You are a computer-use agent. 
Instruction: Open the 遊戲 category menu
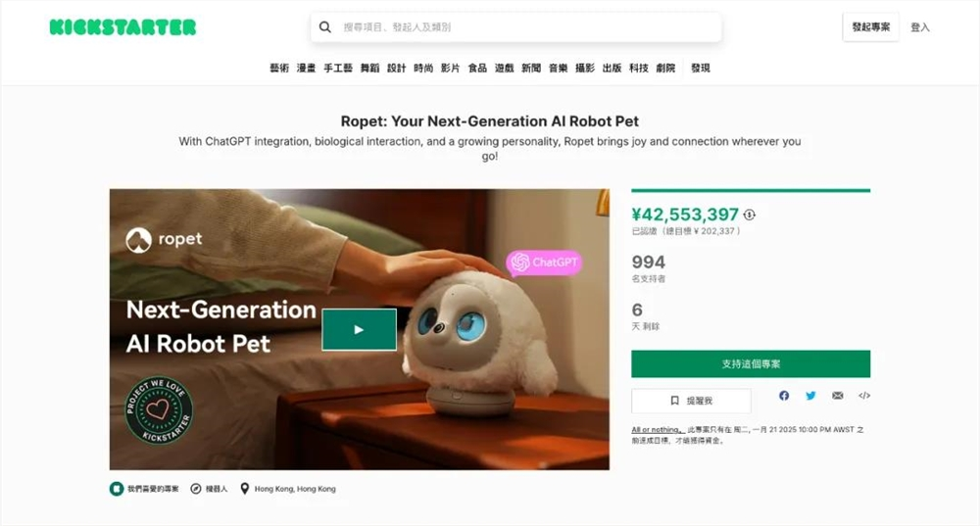[x=504, y=68]
